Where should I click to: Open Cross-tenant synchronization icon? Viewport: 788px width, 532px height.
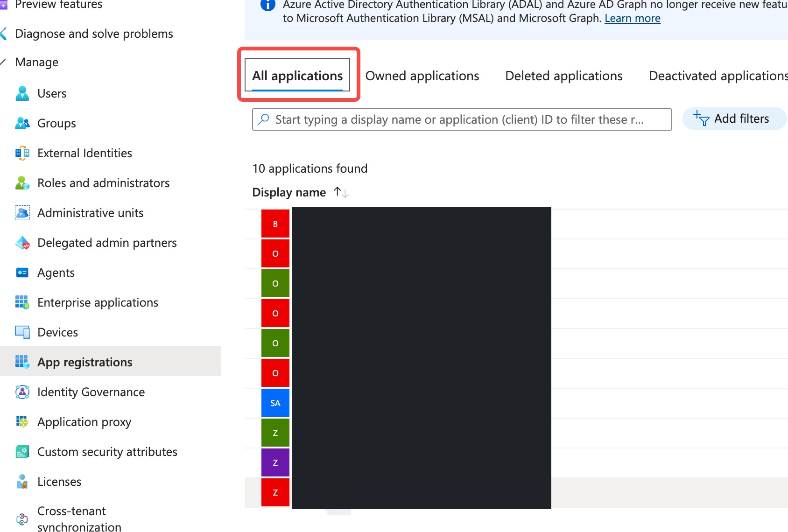(22, 519)
